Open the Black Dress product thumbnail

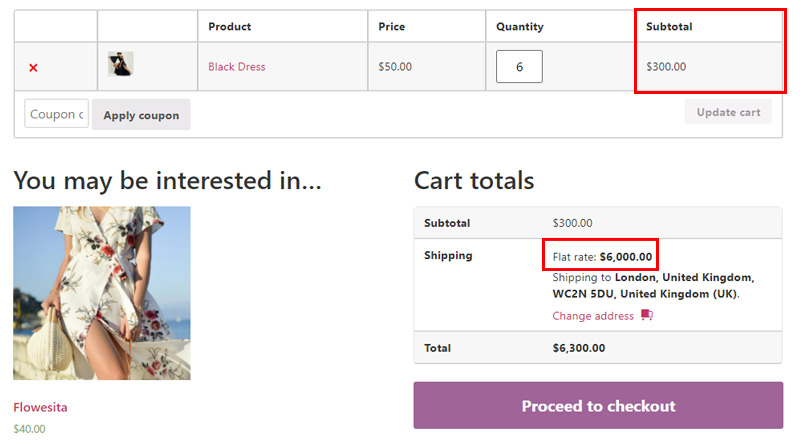coord(121,64)
